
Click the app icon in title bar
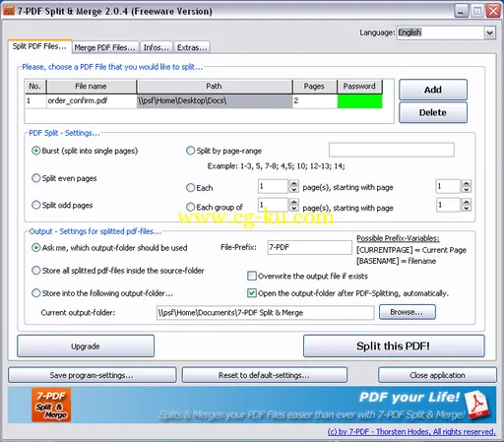[9, 11]
